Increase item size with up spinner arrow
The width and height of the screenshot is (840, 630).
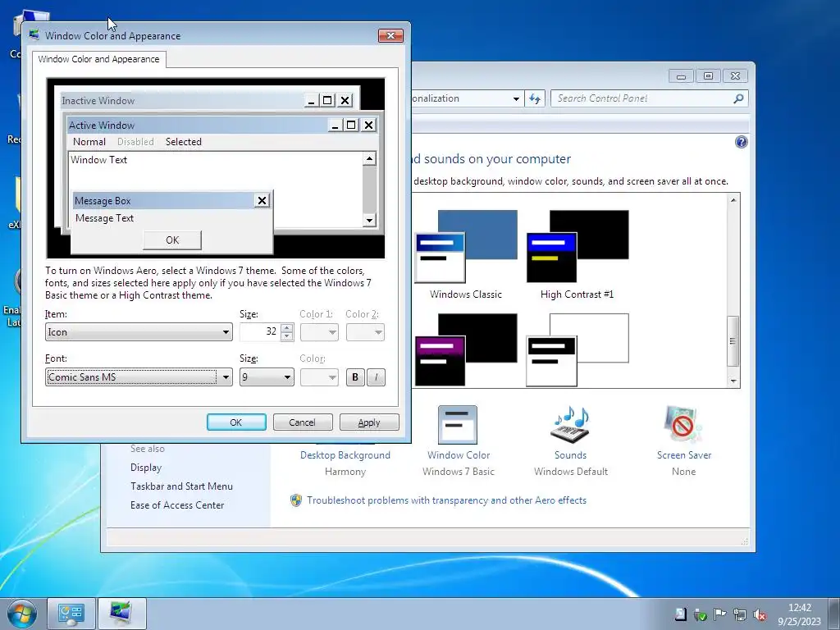(286, 328)
